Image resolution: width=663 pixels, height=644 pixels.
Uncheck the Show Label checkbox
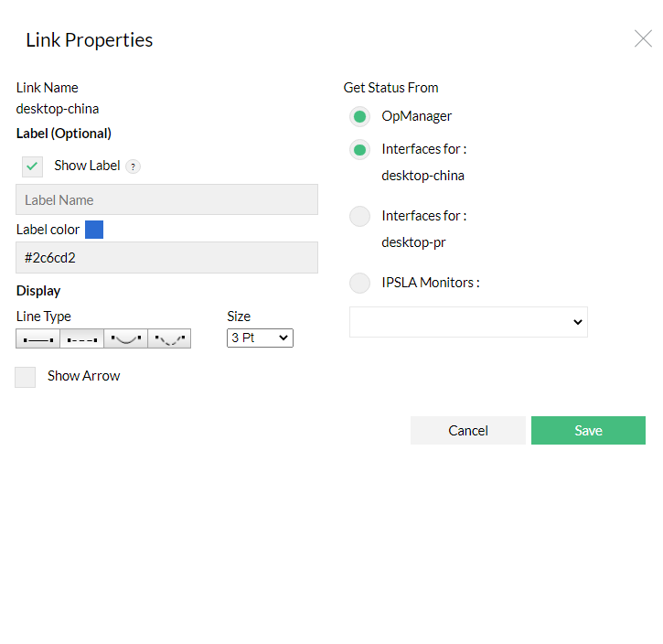pyautogui.click(x=33, y=166)
